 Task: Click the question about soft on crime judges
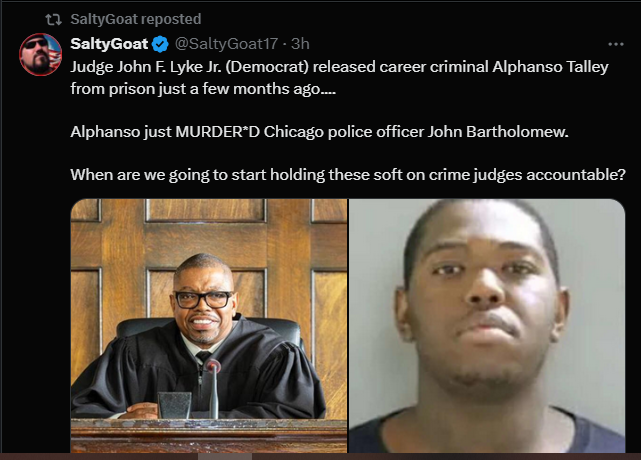pos(348,175)
